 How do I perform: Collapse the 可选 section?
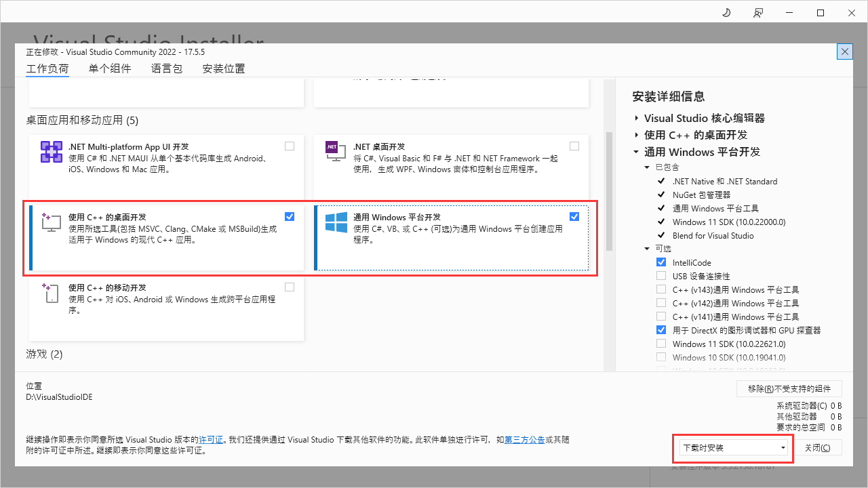(x=647, y=249)
